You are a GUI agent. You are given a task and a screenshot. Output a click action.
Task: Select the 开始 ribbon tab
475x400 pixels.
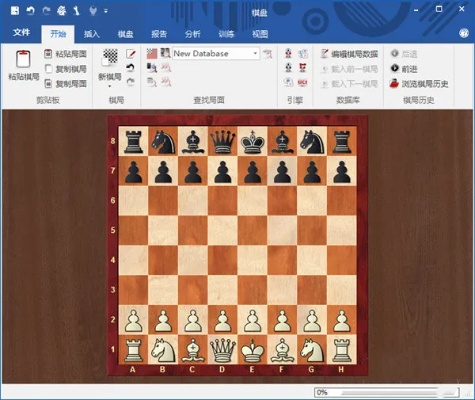tap(58, 34)
